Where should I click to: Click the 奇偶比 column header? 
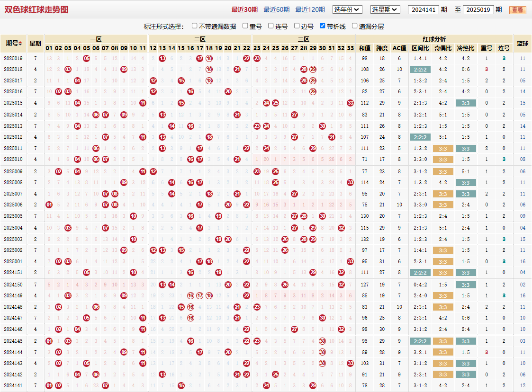pos(443,48)
